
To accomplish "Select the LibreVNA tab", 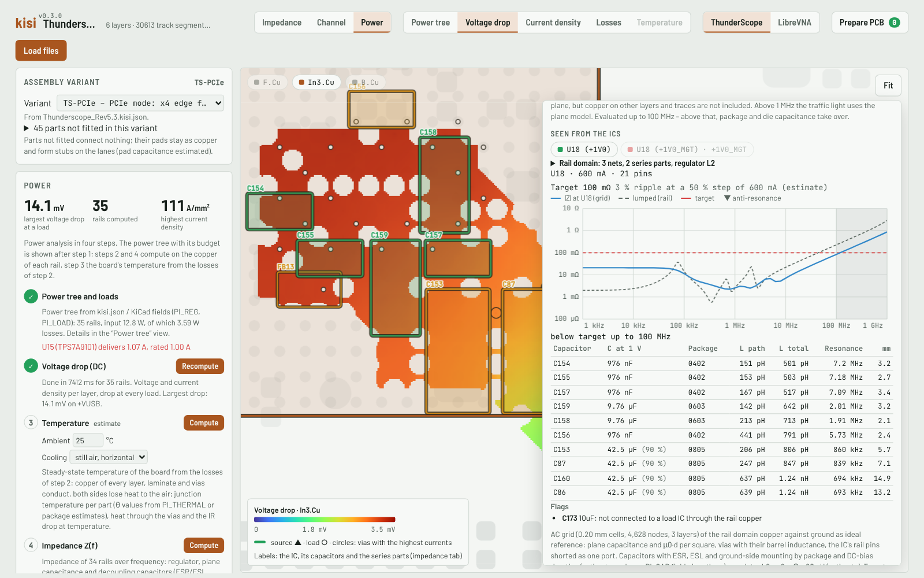I will (795, 23).
